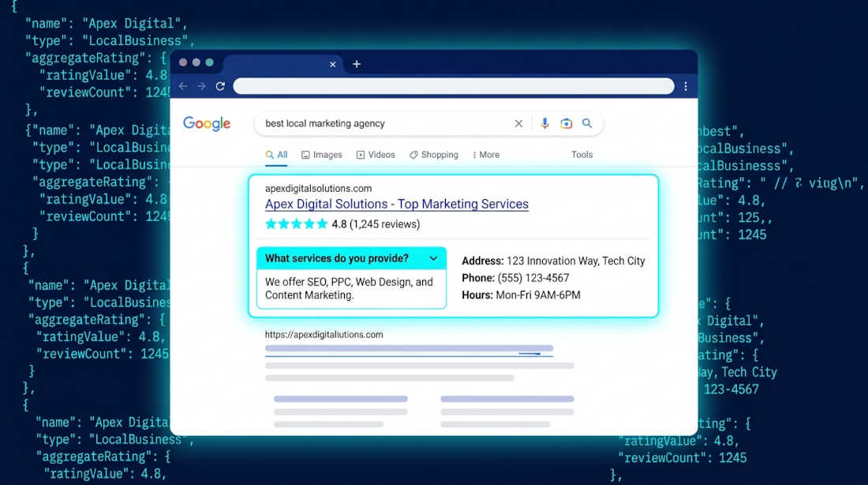Open image search with the camera icon
The image size is (868, 485).
(566, 123)
